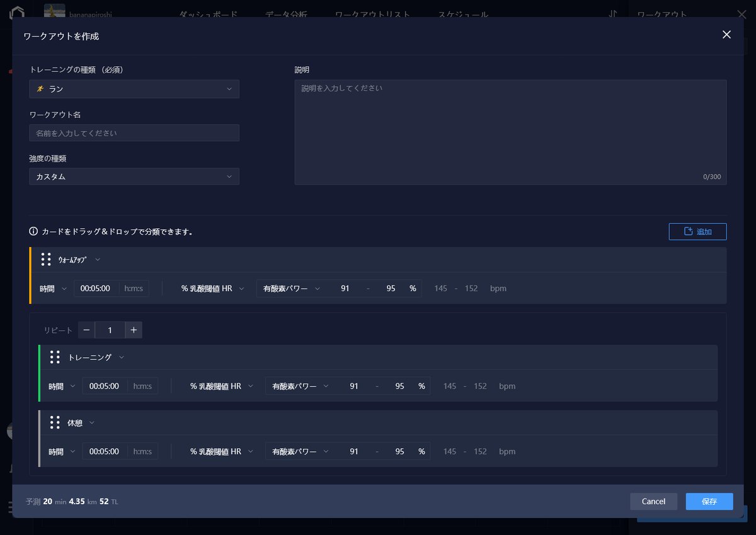Open ダッシュボード tab in background window

(x=209, y=13)
